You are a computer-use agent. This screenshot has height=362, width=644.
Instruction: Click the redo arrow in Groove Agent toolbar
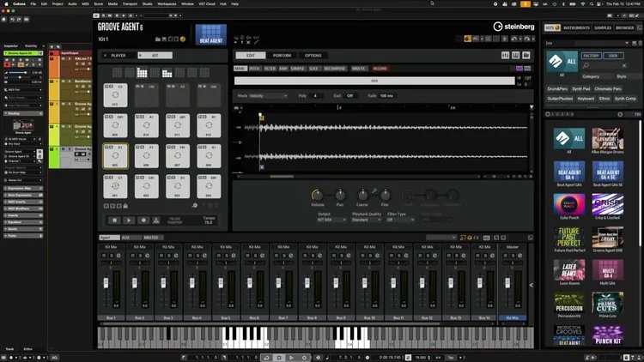click(x=527, y=39)
